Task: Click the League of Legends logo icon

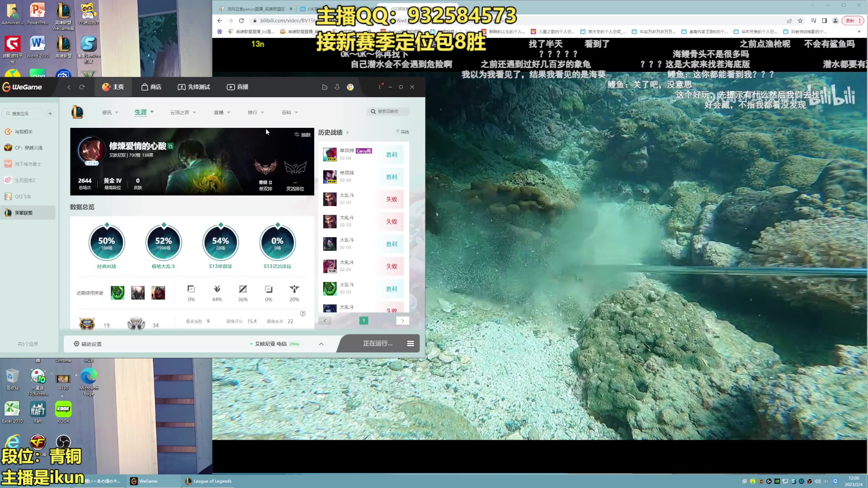Action: [77, 112]
